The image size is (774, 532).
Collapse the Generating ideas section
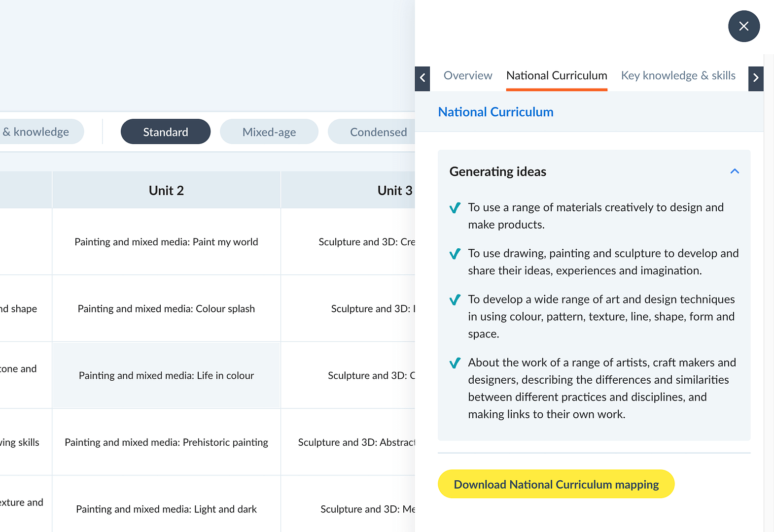(735, 171)
